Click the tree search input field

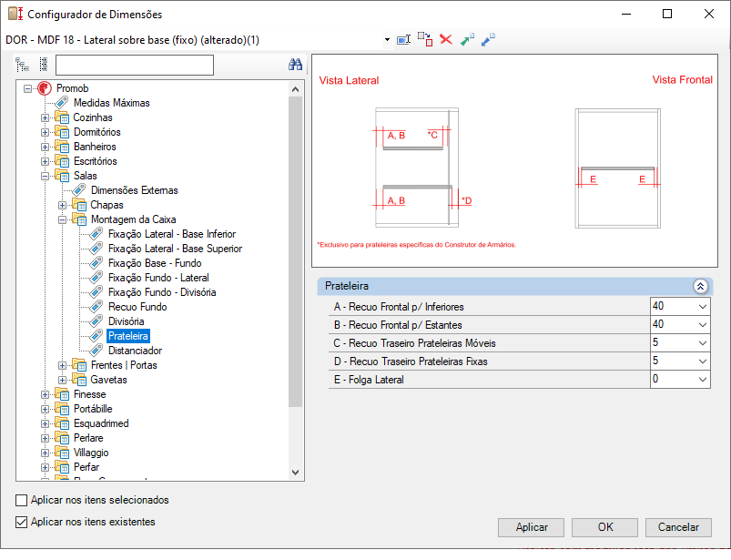pyautogui.click(x=134, y=65)
